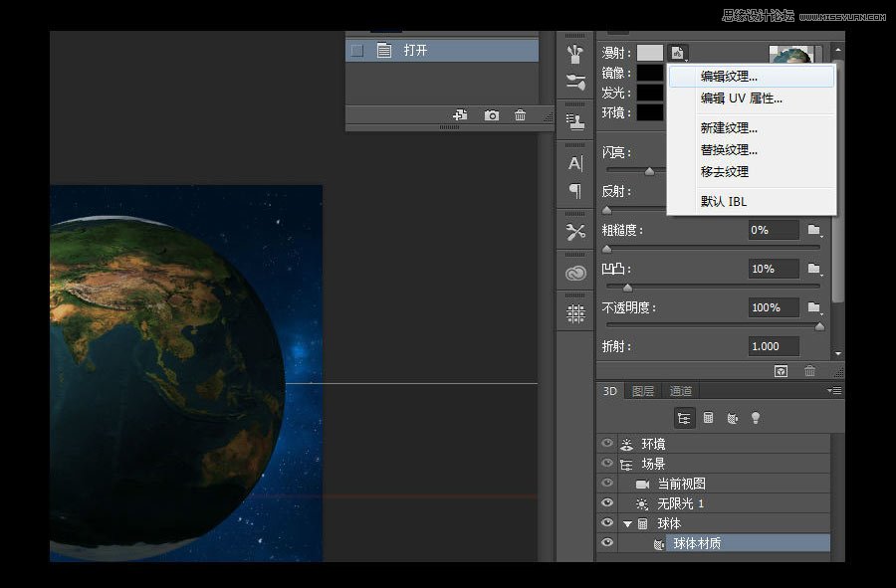Choose 编辑纹理... from the menu
This screenshot has width=896, height=588.
752,77
